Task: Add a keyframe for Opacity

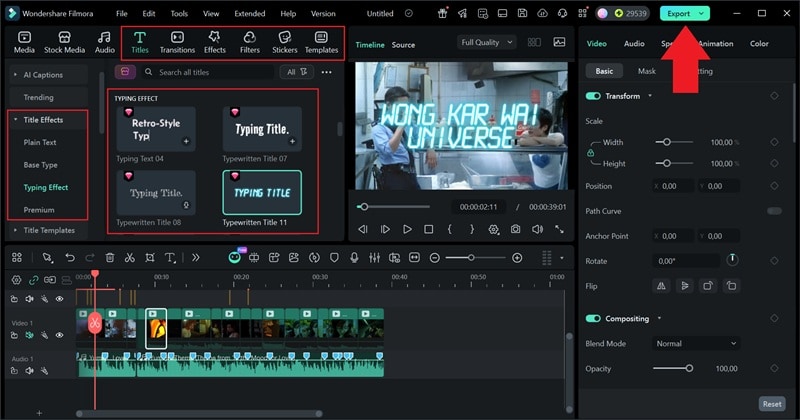Action: [x=774, y=368]
